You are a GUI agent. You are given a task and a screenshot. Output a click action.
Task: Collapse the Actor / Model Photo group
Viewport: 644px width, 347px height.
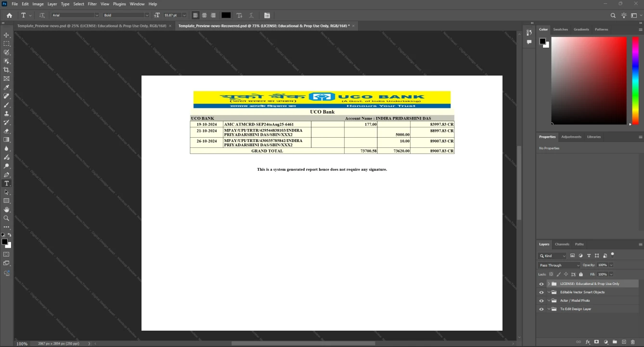click(x=549, y=301)
